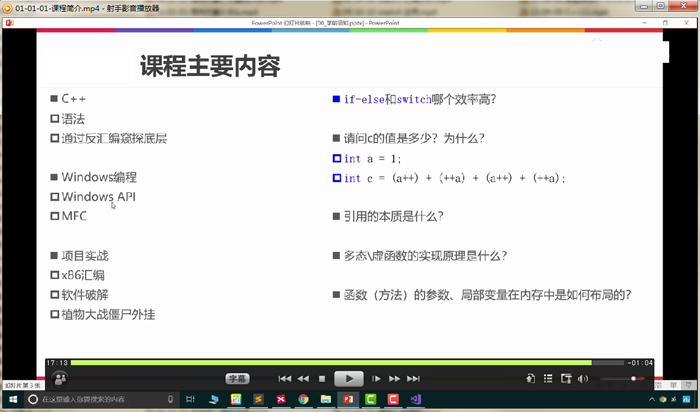This screenshot has width=700, height=412.
Task: Click 函数（方法）的参数 question line
Action: [x=488, y=295]
